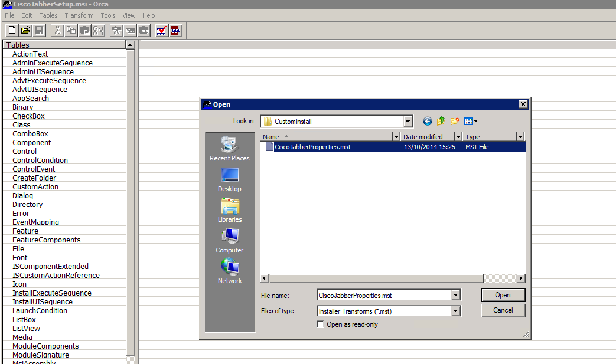
Task: Click into the File name text field
Action: [384, 295]
